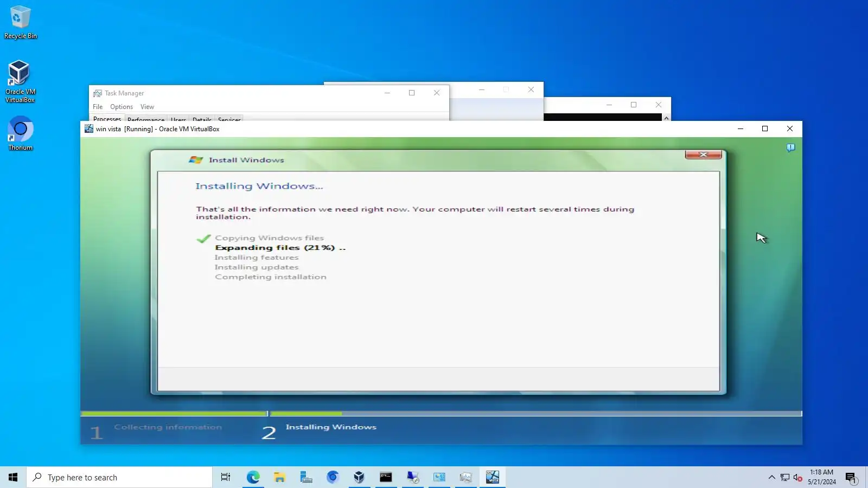Viewport: 868px width, 488px height.
Task: Switch to the Performance tab in Task Manager
Action: coord(146,119)
